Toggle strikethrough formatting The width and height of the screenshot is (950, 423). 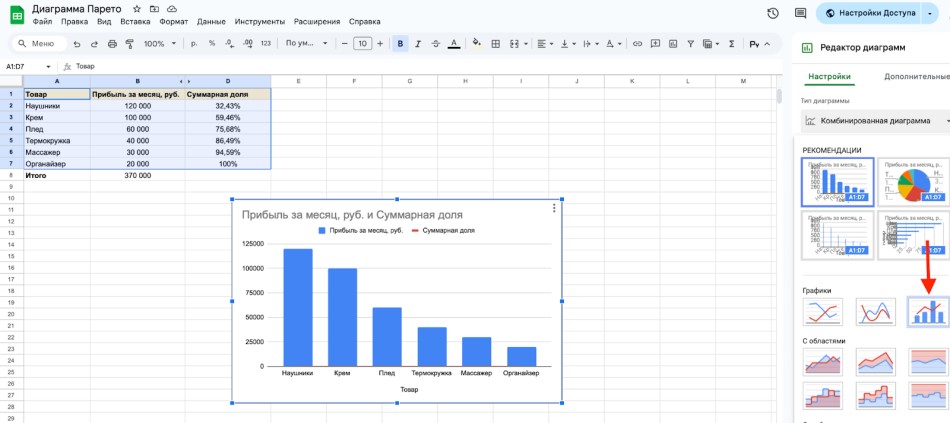click(436, 44)
